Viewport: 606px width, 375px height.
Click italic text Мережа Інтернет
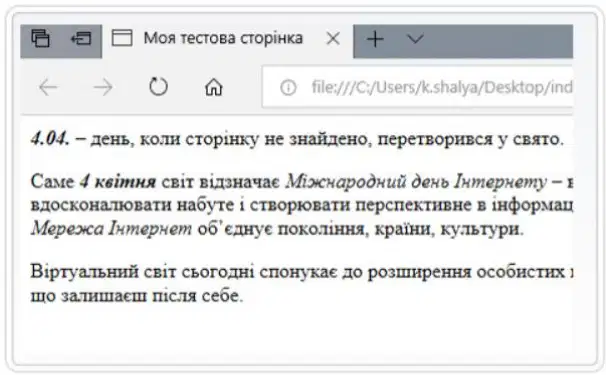click(x=111, y=229)
